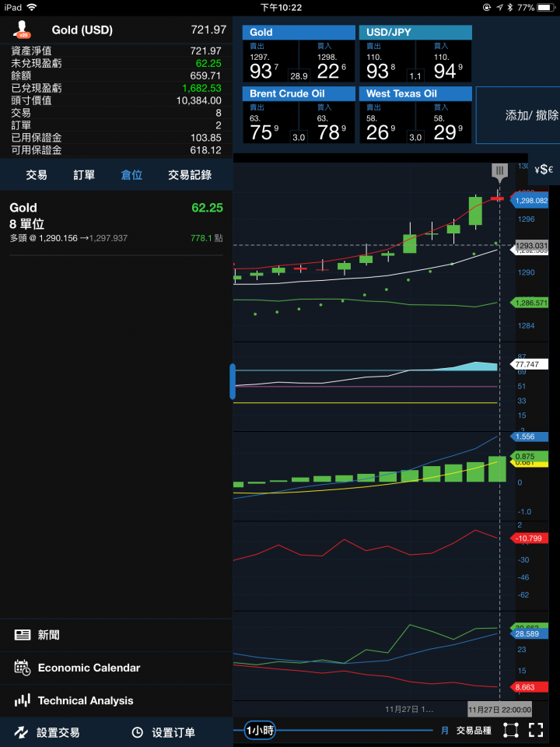Open the 新聞 news icon

tap(23, 635)
